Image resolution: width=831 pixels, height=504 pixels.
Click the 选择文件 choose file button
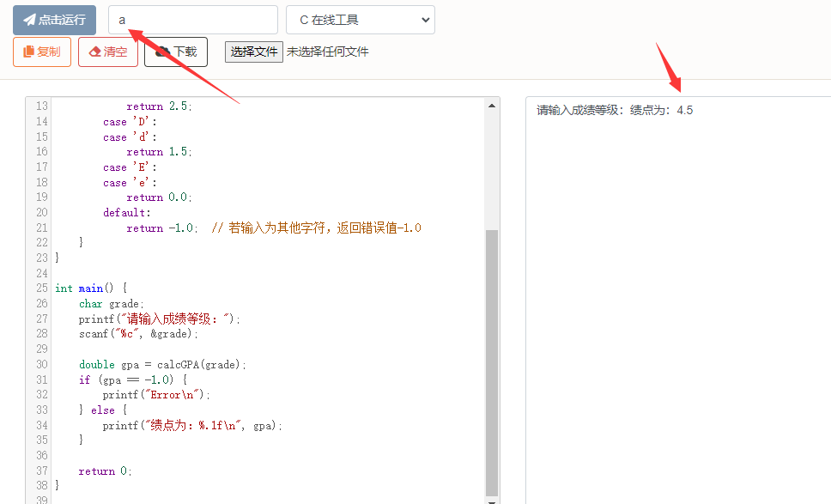click(254, 52)
